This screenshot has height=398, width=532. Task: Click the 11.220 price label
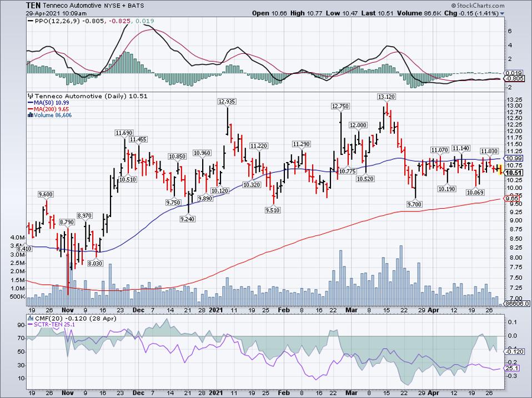[x=259, y=146]
